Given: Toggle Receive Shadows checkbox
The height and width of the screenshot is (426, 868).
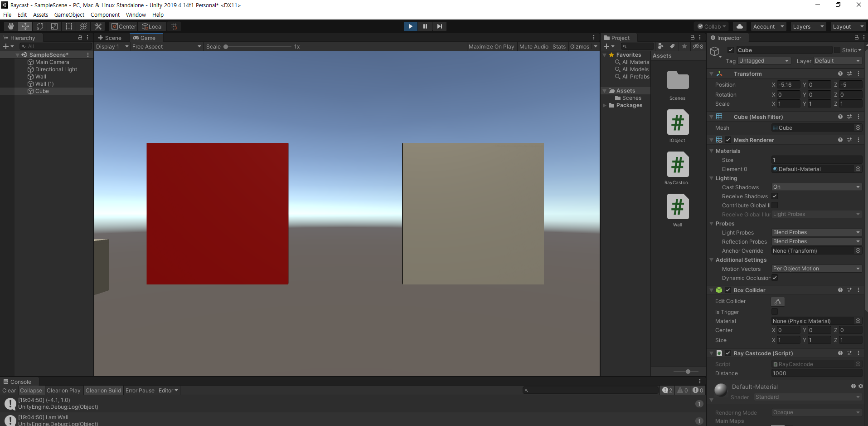Looking at the screenshot, I should [x=775, y=196].
